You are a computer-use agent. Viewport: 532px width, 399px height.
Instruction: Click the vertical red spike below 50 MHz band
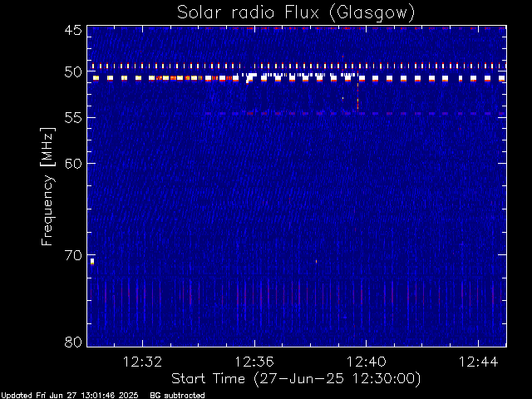(357, 96)
